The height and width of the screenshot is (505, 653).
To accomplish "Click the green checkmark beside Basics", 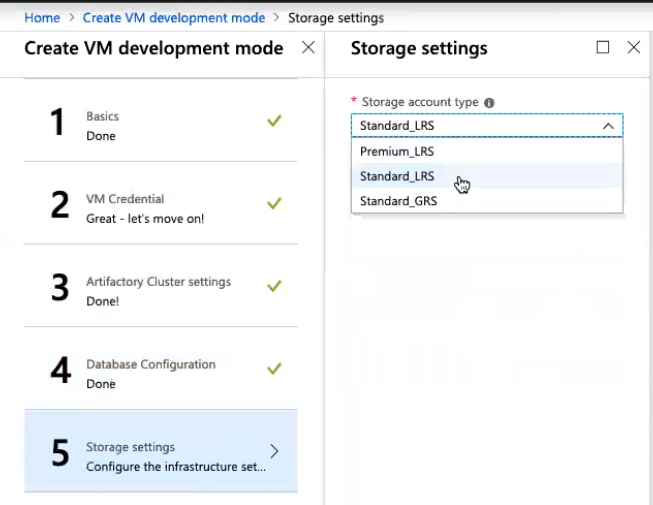I will point(274,120).
